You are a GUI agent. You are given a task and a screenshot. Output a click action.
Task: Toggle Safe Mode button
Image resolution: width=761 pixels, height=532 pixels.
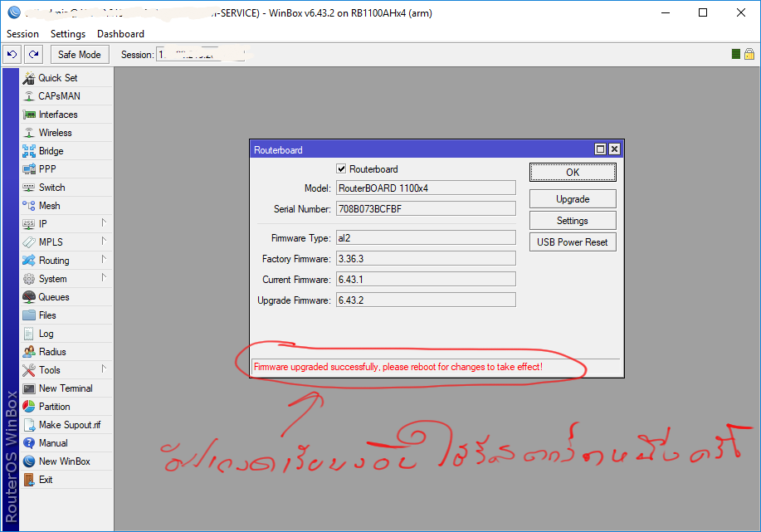80,55
